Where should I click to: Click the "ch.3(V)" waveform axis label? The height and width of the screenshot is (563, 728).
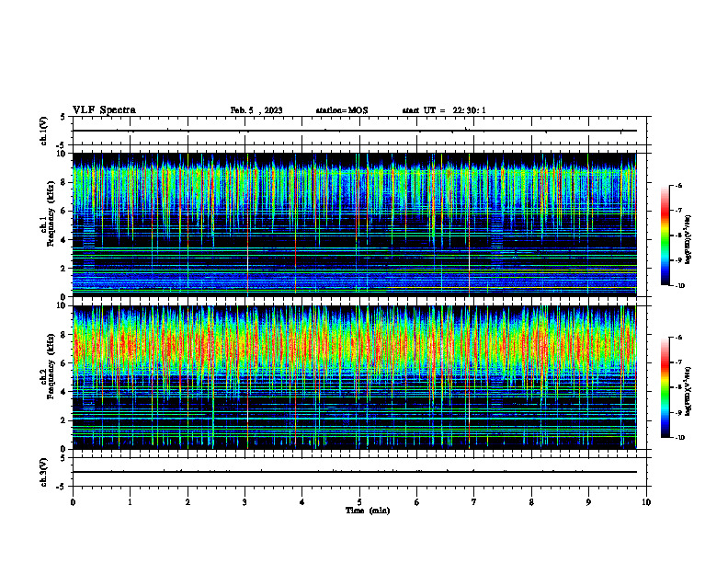pos(43,472)
